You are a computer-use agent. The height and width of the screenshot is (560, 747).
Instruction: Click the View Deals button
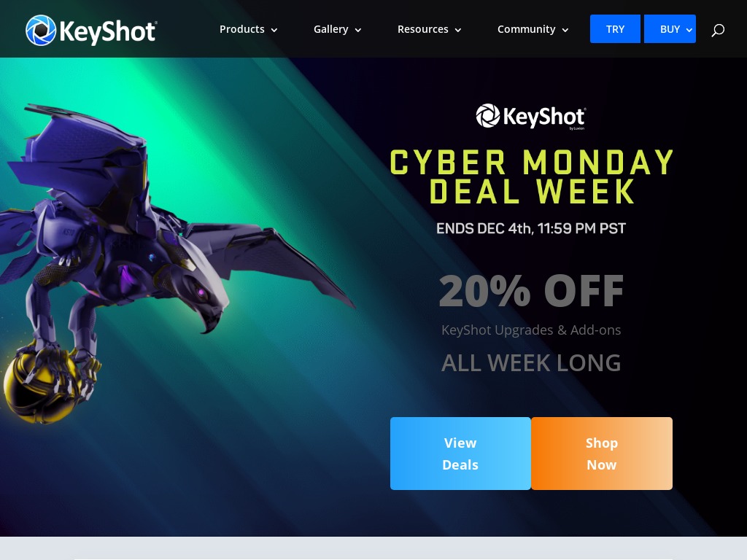point(460,454)
